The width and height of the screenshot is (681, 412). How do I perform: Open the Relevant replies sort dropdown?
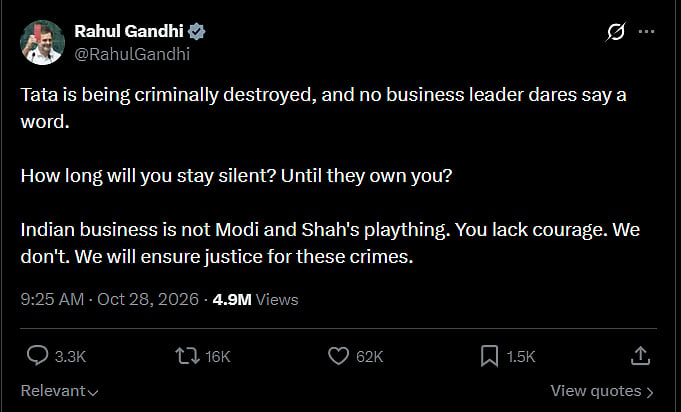coord(60,391)
